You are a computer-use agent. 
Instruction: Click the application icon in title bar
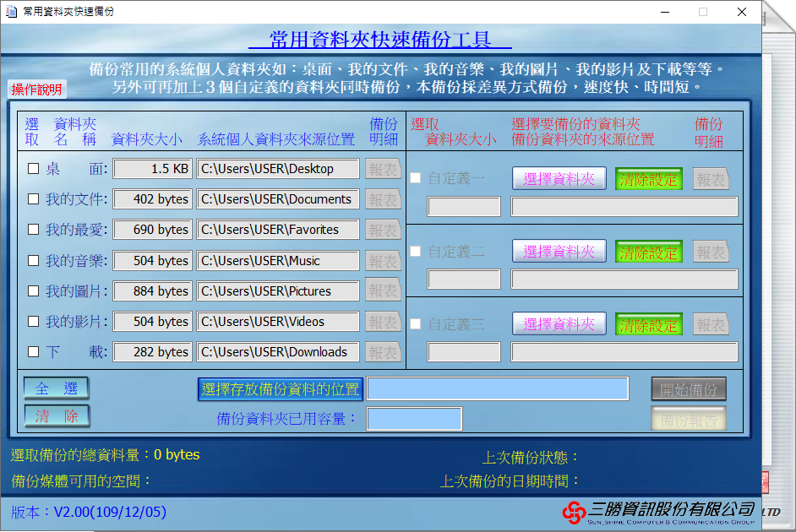pyautogui.click(x=11, y=12)
